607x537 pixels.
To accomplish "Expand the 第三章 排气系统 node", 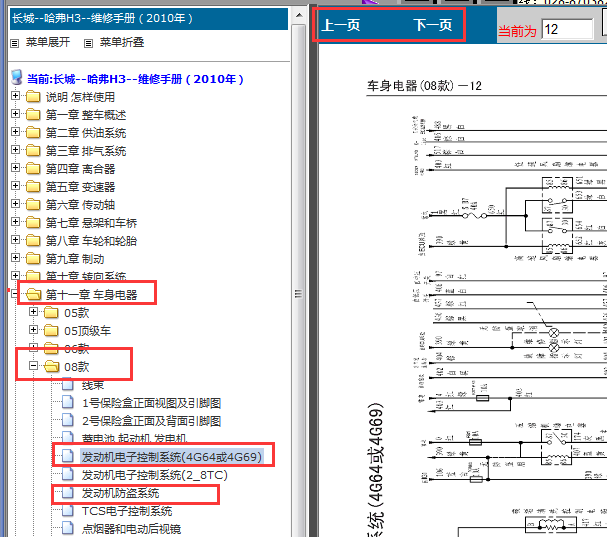I will click(15, 149).
